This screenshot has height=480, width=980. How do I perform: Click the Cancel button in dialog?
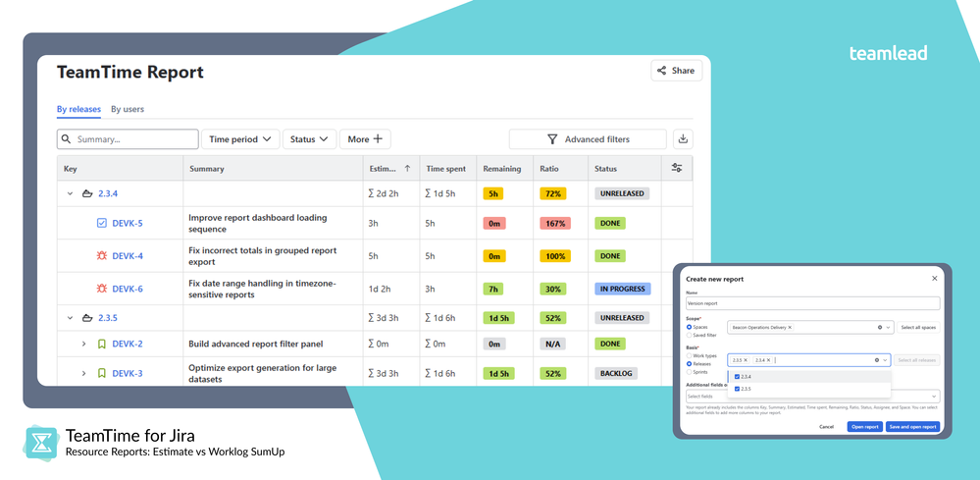pos(826,426)
